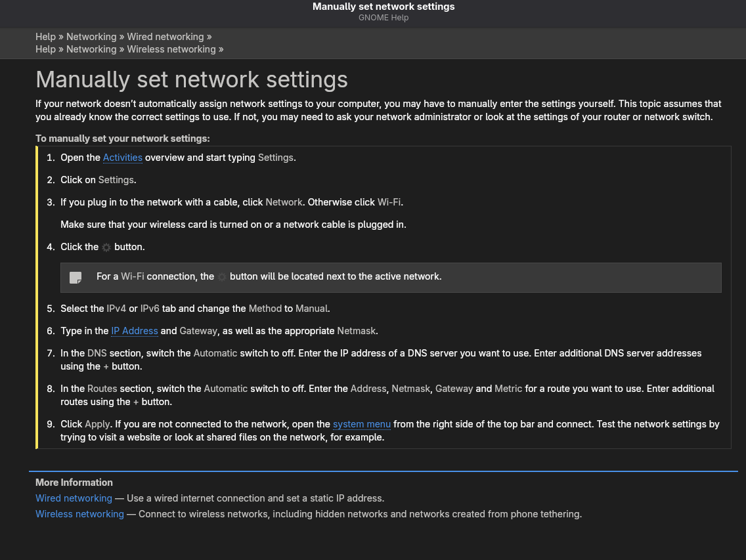Go to Wireless networking in the breadcrumb trail
746x560 pixels.
[171, 49]
